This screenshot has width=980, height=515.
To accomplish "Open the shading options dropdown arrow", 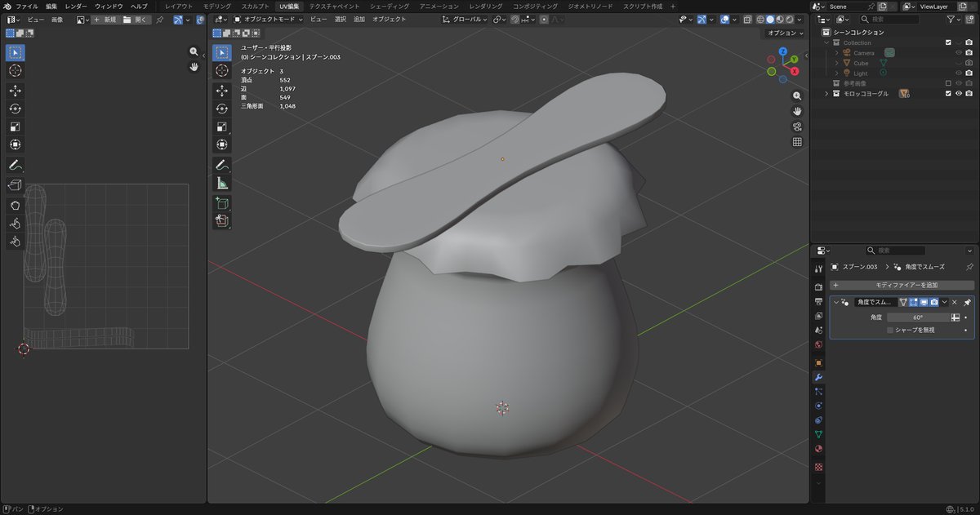I will tap(801, 19).
